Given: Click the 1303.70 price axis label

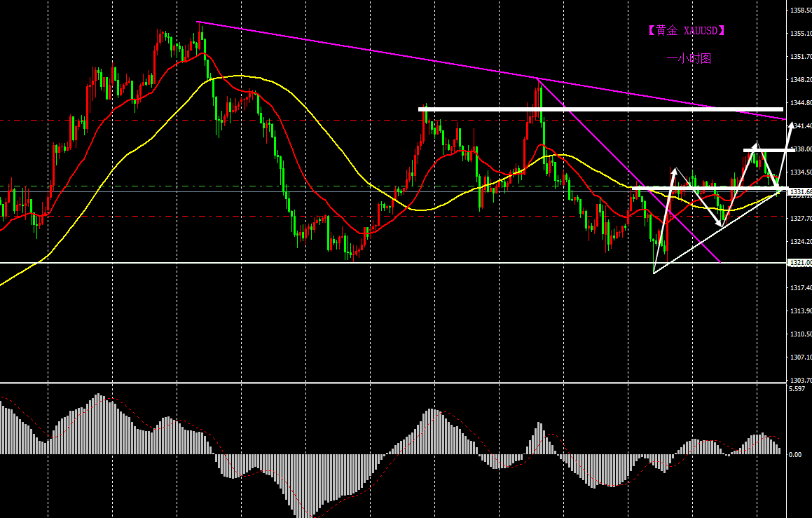Looking at the screenshot, I should tap(801, 380).
